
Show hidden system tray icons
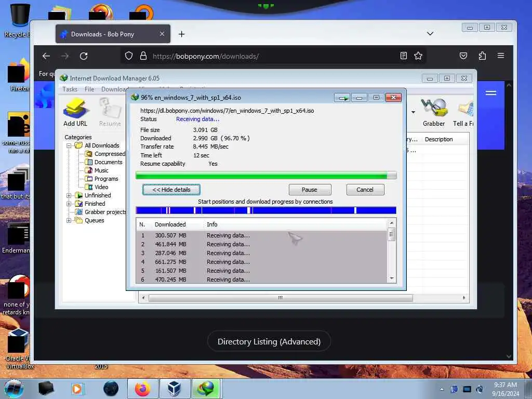[x=442, y=389]
